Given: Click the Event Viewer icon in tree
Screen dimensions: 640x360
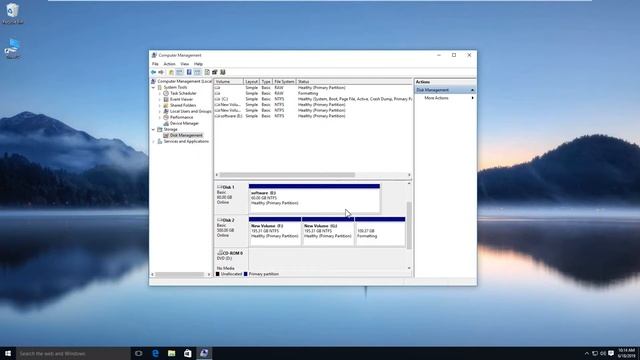Looking at the screenshot, I should pyautogui.click(x=166, y=99).
